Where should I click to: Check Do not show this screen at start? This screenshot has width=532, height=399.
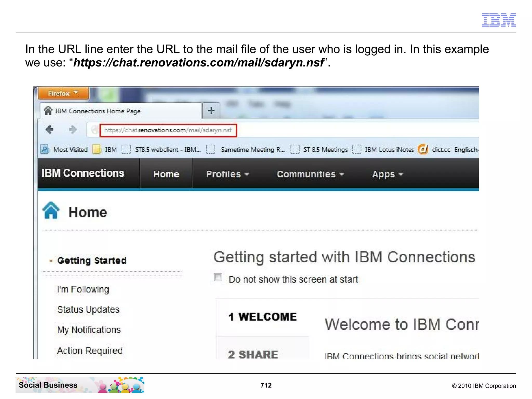coord(218,277)
